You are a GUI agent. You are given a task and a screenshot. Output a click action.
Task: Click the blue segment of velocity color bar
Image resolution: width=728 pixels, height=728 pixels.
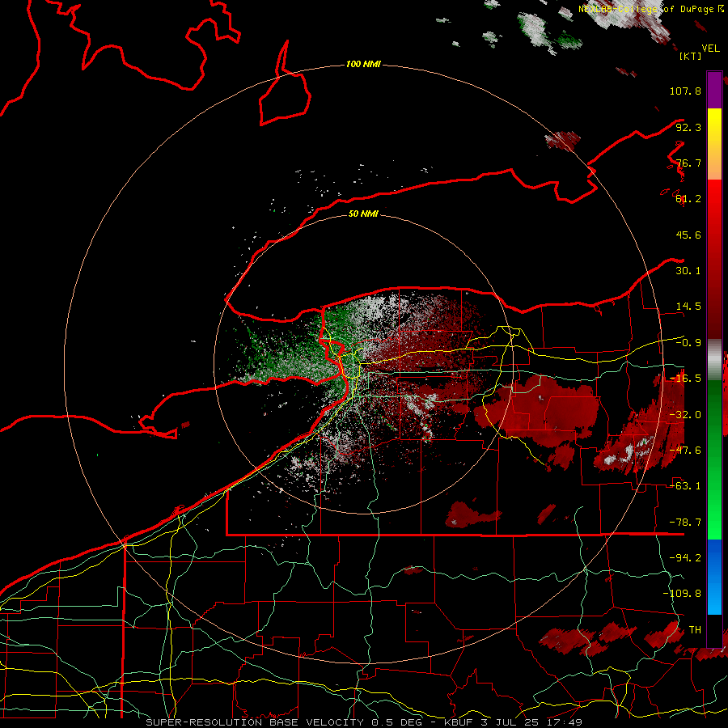tap(714, 577)
